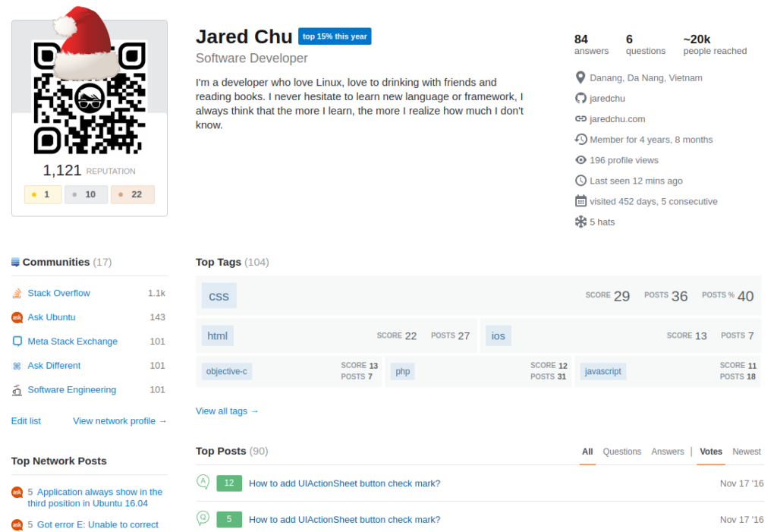Viewport: 777px width, 532px height.
Task: Sort Top Posts by Votes
Action: (710, 452)
